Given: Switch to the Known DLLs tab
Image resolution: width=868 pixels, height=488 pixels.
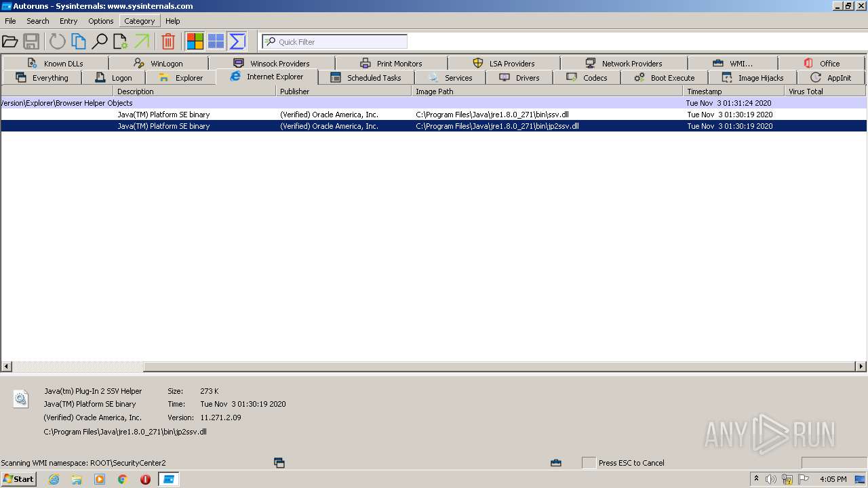Looking at the screenshot, I should point(55,63).
